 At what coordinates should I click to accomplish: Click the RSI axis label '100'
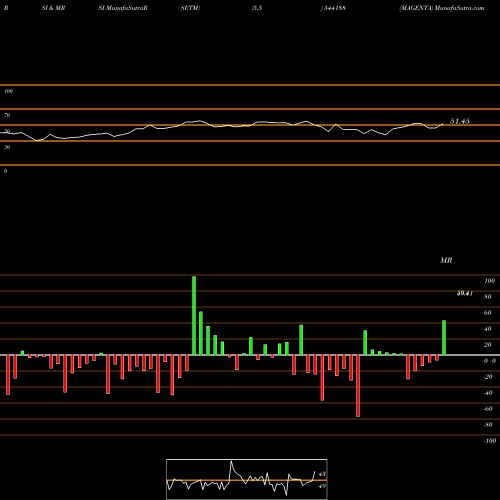click(x=9, y=91)
